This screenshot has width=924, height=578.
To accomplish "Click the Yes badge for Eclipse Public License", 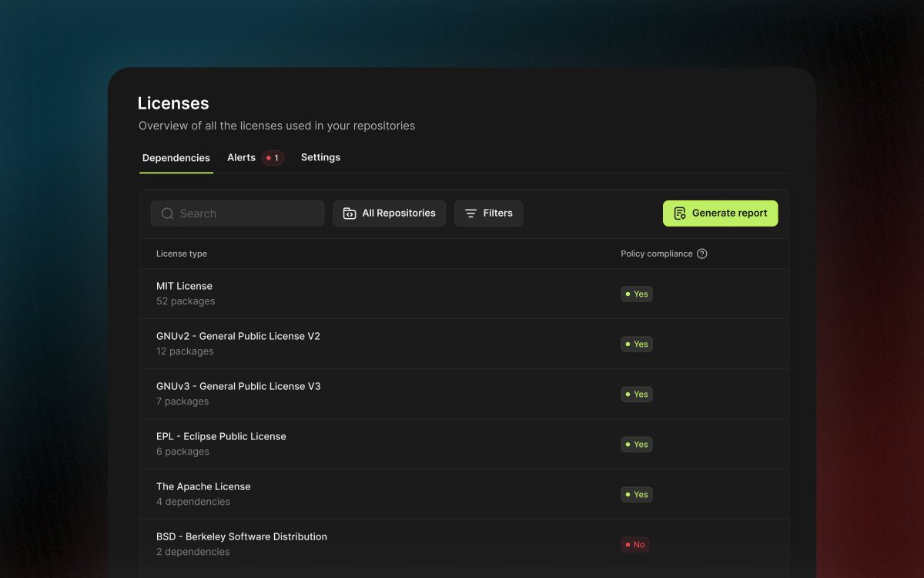I will pos(637,444).
